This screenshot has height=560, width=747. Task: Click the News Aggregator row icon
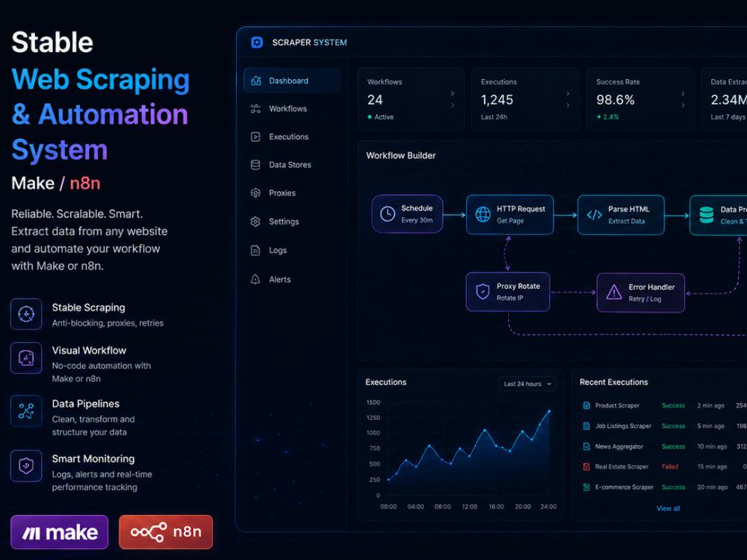586,447
